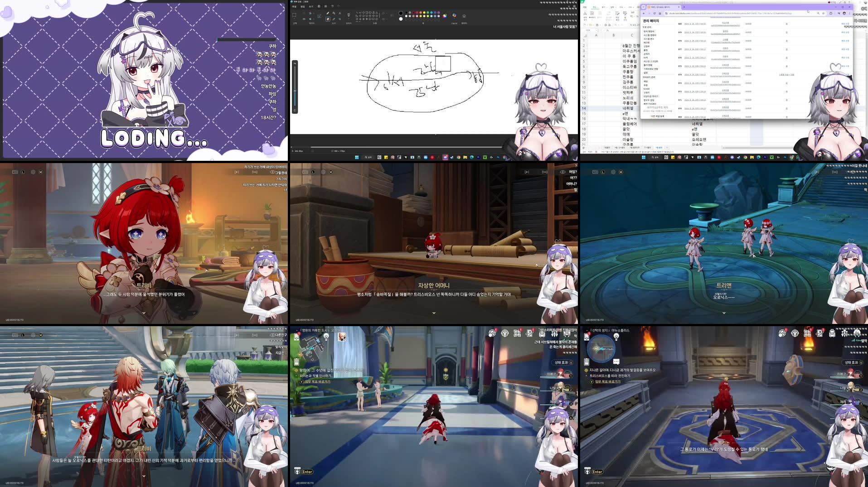
Task: Advance dialogue with the arrow in the 자상한 어머니 scene
Action: pyautogui.click(x=434, y=313)
